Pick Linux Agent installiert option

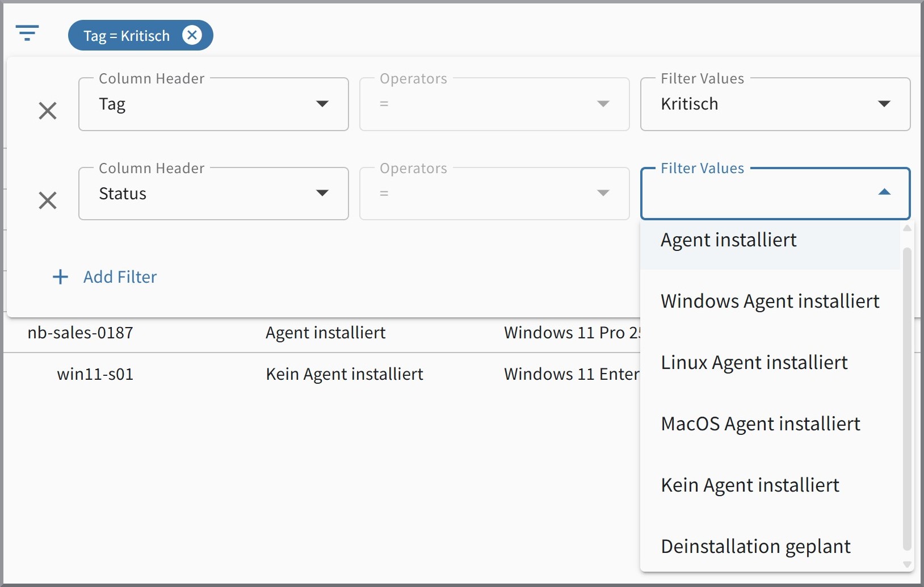(x=754, y=363)
